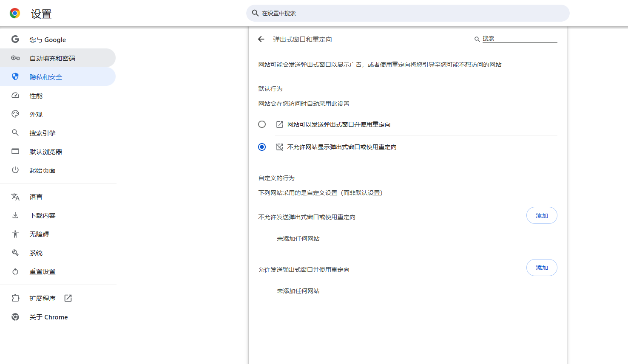The image size is (628, 364).
Task: Click the download icon for 下载内容
Action: pyautogui.click(x=15, y=215)
